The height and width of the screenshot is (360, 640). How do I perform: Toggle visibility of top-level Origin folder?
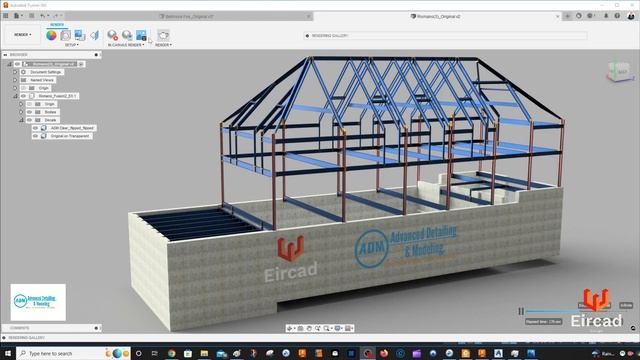pos(23,88)
